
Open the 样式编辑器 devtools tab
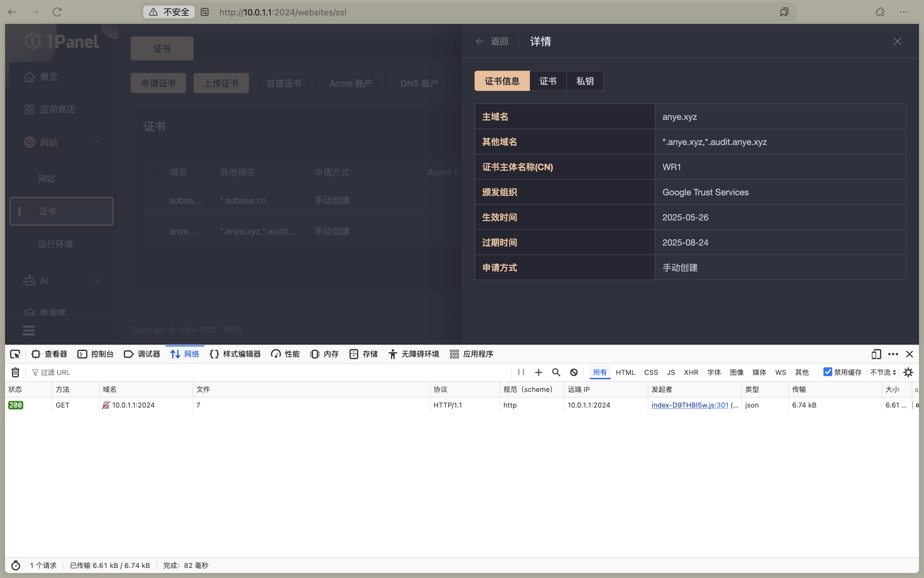tap(235, 354)
